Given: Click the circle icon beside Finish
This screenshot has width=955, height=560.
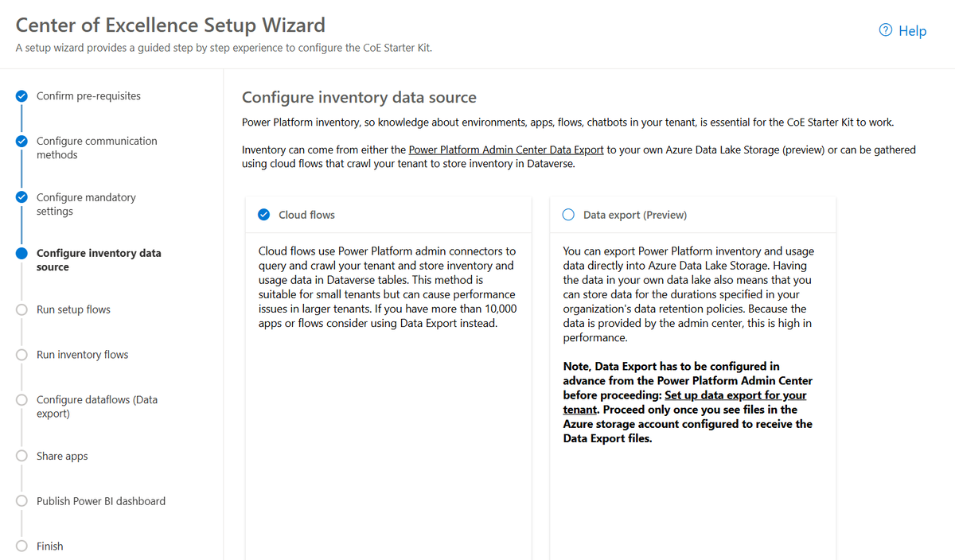Looking at the screenshot, I should tap(21, 546).
